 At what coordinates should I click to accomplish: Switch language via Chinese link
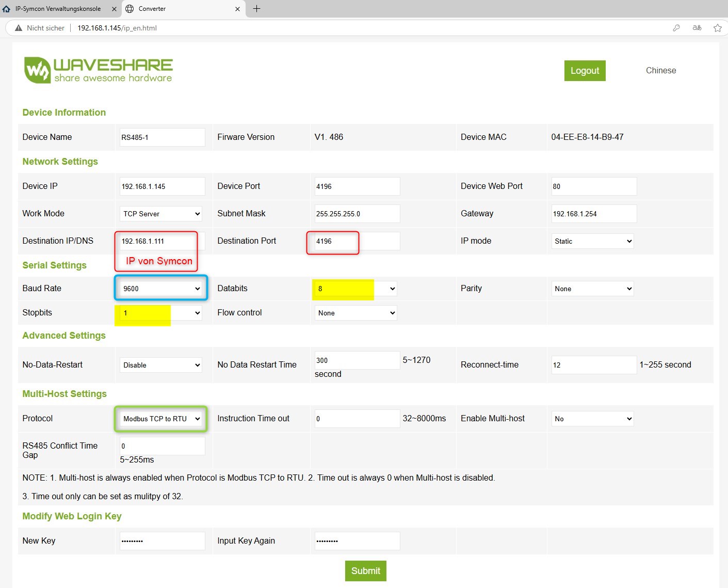pyautogui.click(x=660, y=71)
